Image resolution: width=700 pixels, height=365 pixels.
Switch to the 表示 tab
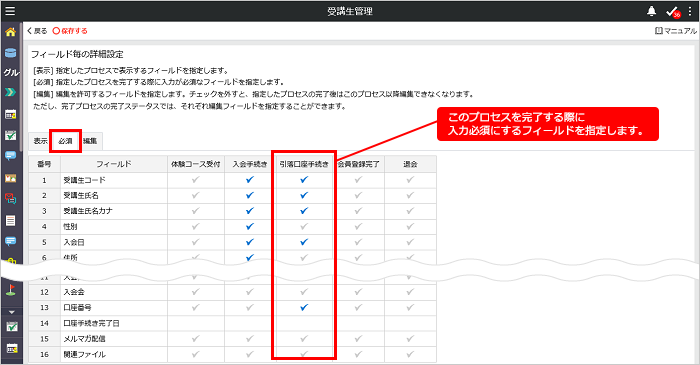tap(40, 141)
